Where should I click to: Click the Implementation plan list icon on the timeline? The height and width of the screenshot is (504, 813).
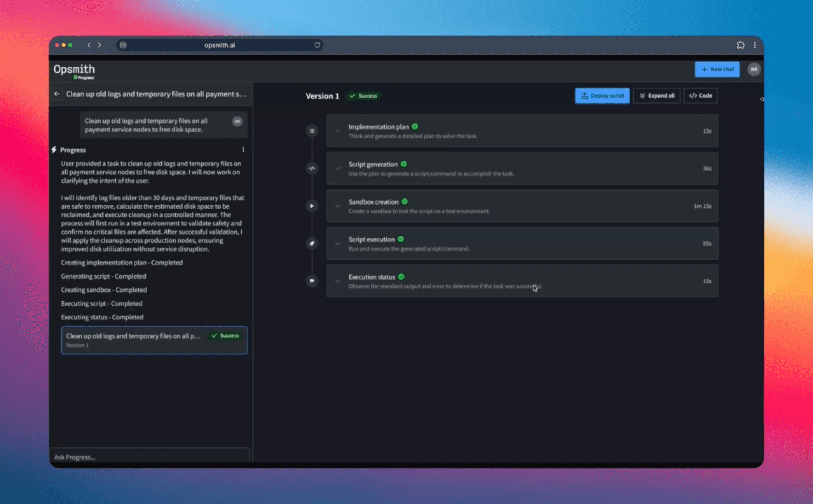(x=311, y=130)
